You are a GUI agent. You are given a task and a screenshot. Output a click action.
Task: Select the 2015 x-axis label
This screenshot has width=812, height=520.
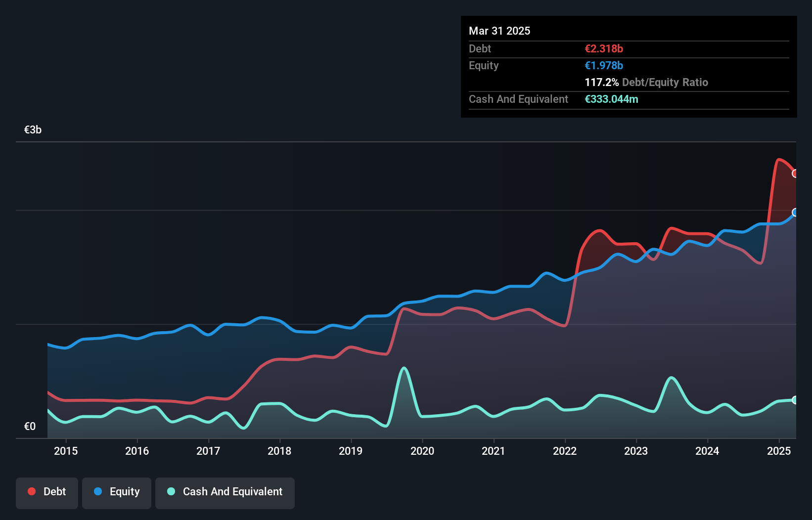pos(66,451)
